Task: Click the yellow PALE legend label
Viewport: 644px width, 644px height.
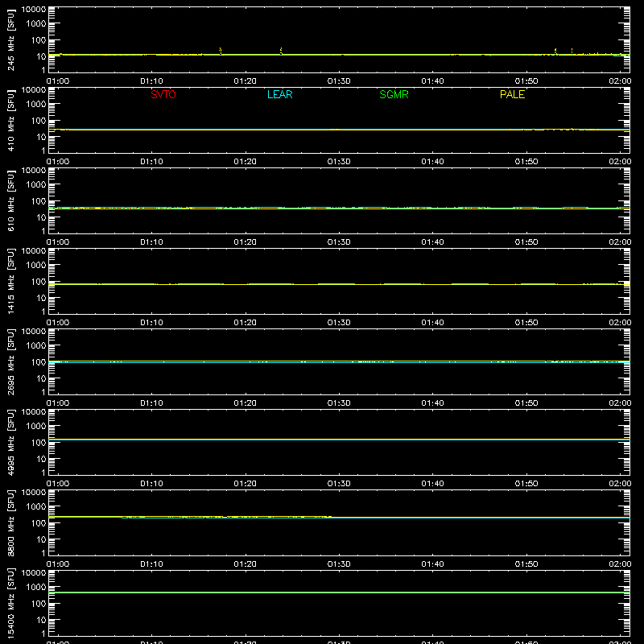Action: (512, 94)
